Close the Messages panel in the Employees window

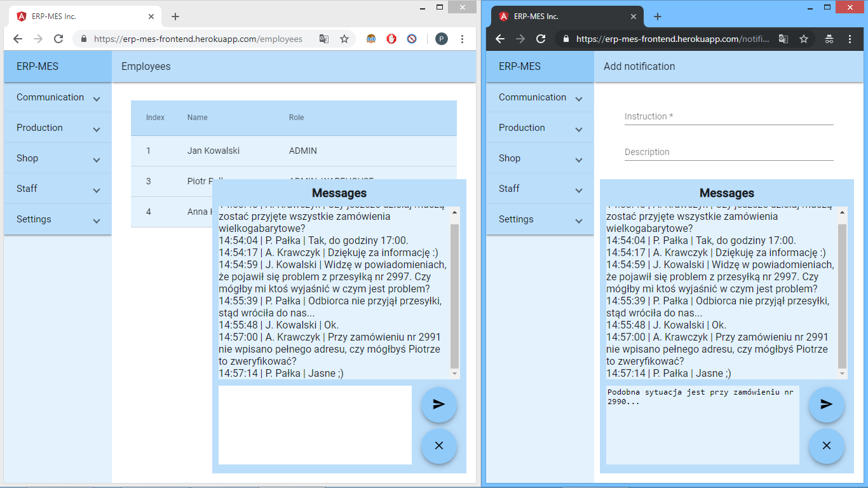click(x=439, y=446)
